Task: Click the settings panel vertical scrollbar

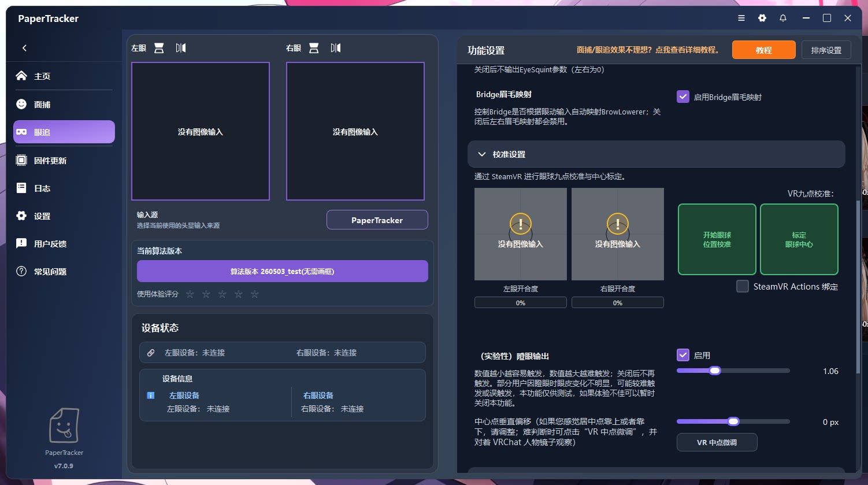Action: pos(858,287)
